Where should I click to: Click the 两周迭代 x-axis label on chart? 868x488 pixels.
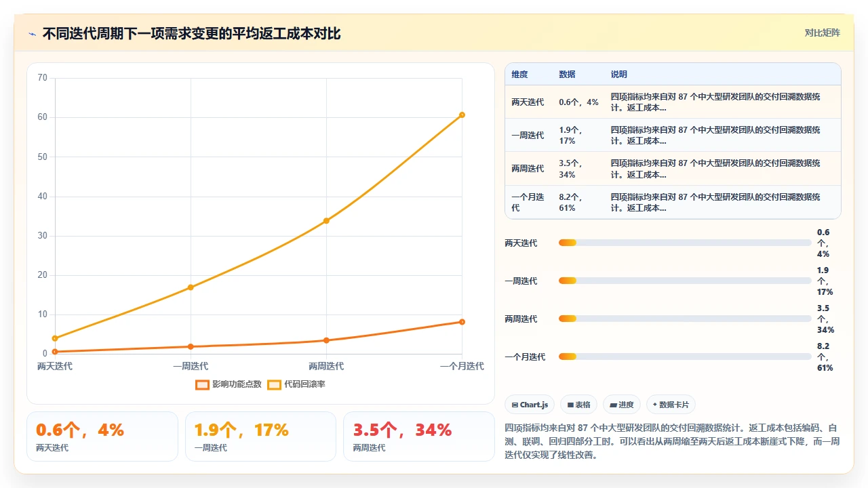click(326, 366)
